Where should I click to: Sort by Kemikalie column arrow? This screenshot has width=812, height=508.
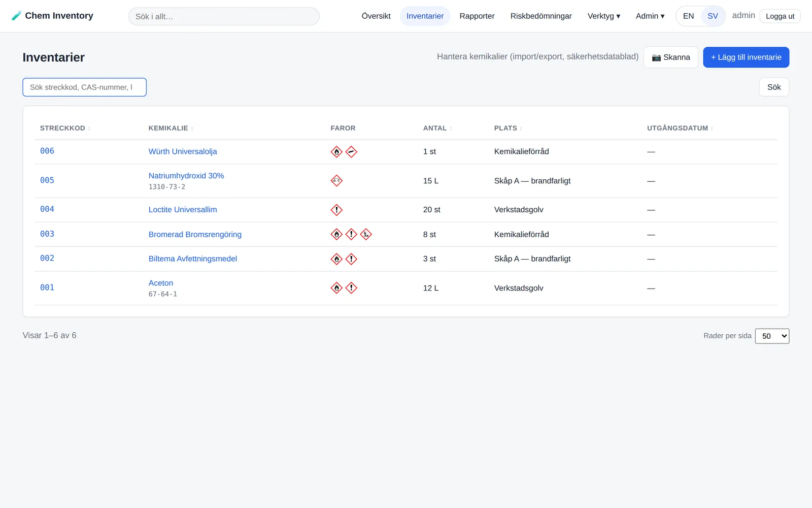[192, 129]
